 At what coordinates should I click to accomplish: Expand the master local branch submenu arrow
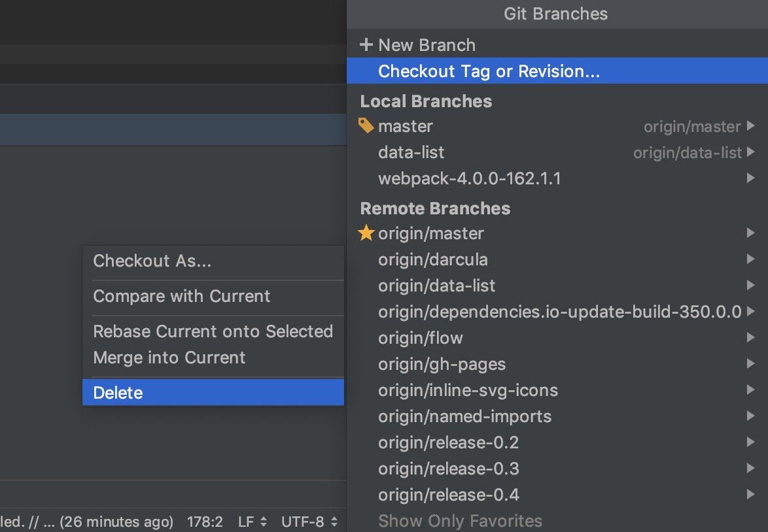click(750, 125)
